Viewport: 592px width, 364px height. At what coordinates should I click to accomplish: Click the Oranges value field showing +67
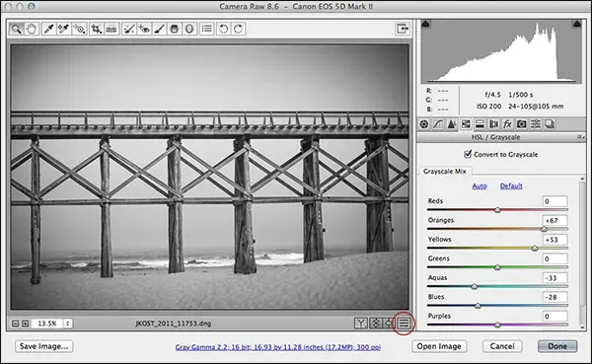click(x=555, y=221)
